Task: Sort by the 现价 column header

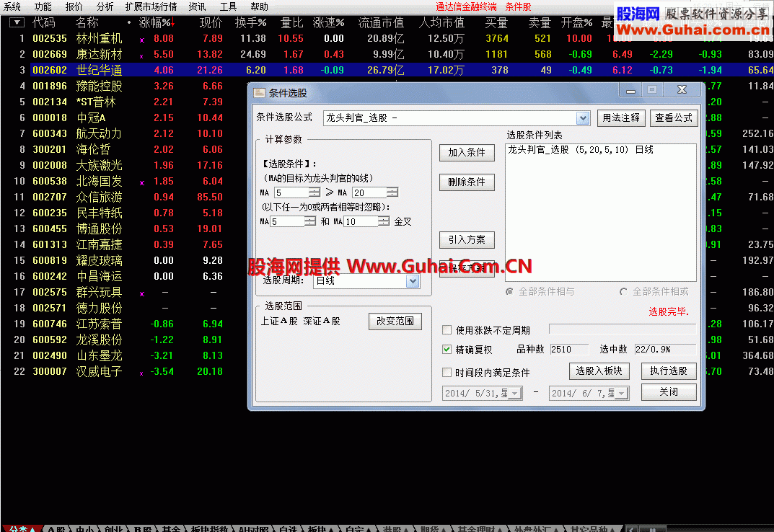Action: (x=211, y=22)
